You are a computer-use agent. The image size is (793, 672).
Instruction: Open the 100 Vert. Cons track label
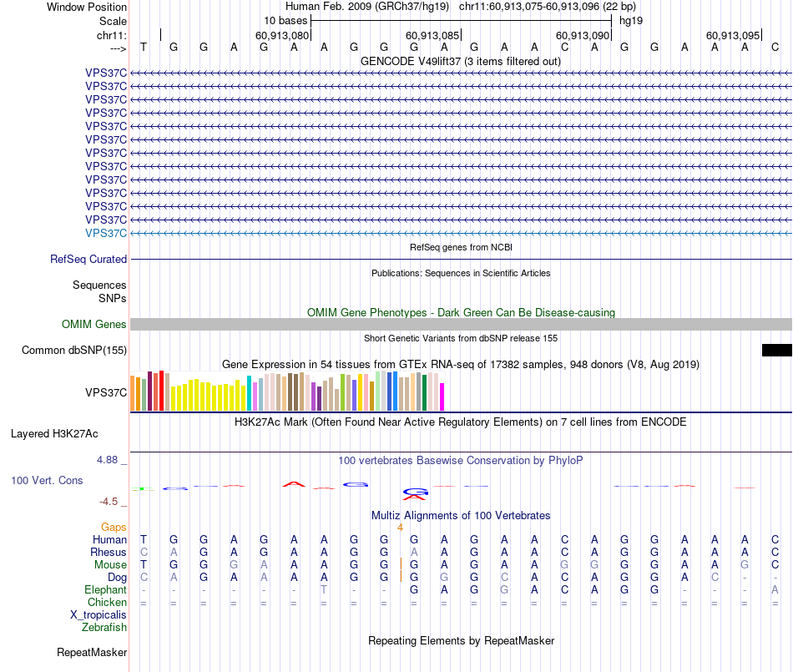coord(47,480)
